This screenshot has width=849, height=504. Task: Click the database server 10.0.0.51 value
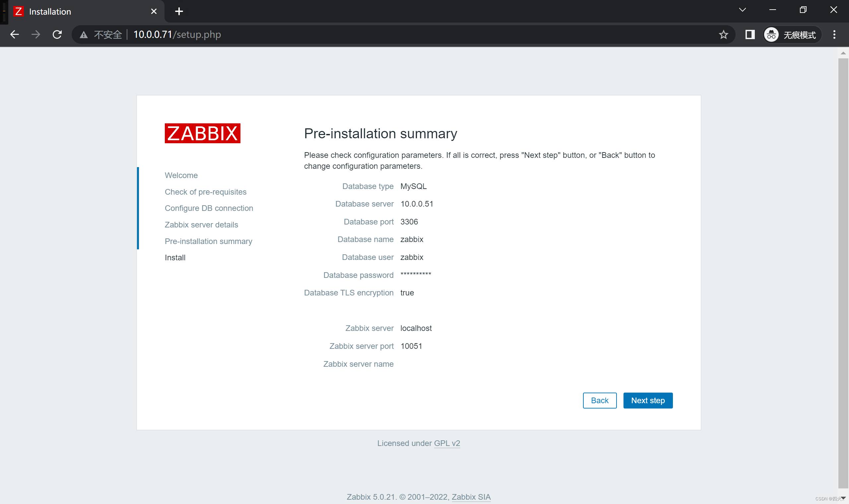tap(417, 204)
